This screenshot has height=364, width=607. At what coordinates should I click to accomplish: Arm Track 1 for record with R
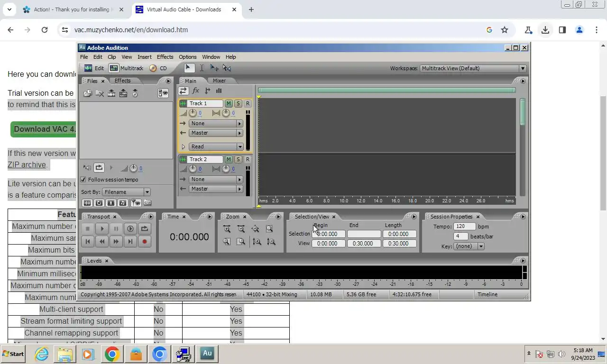pyautogui.click(x=248, y=103)
